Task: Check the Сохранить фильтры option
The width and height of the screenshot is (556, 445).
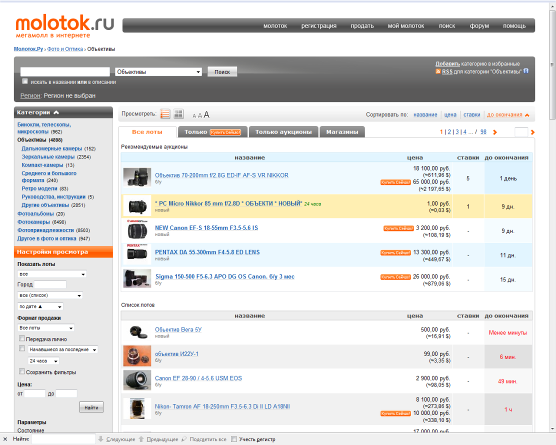Action: pos(22,371)
